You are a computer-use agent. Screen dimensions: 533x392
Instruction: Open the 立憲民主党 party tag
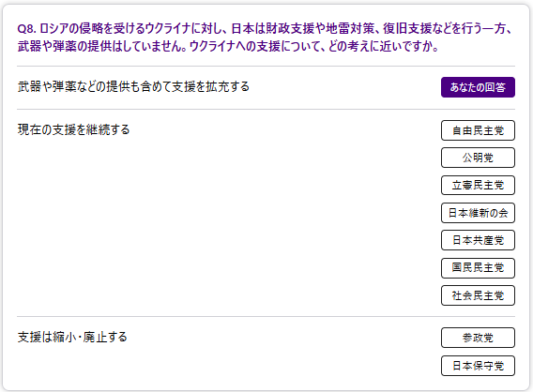coord(478,185)
